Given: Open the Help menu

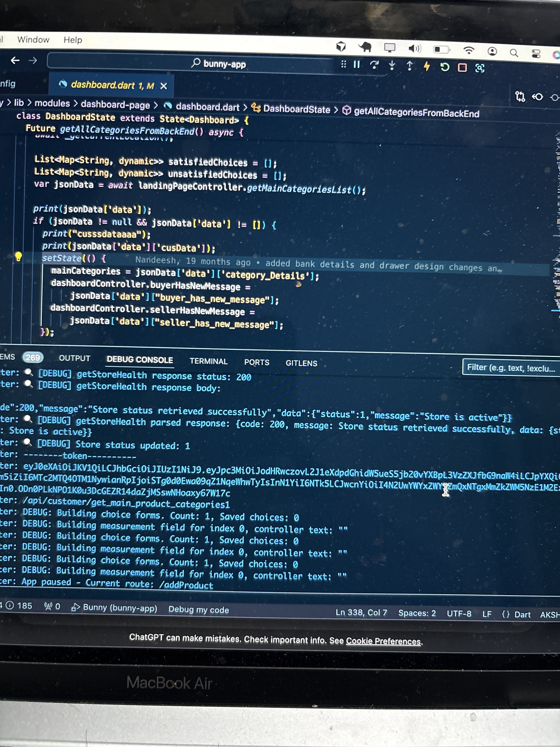Looking at the screenshot, I should pyautogui.click(x=73, y=40).
